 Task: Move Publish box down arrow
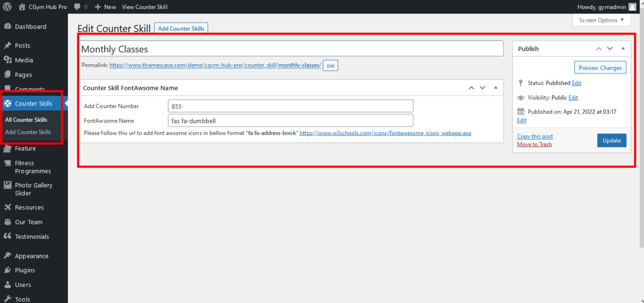[x=610, y=49]
